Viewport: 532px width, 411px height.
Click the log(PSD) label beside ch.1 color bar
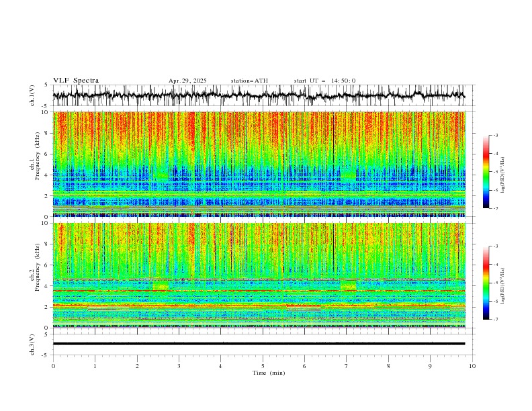[502, 175]
